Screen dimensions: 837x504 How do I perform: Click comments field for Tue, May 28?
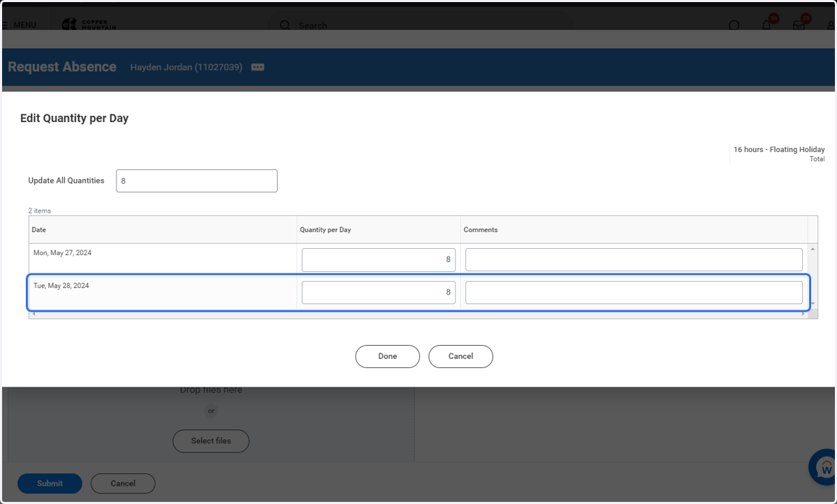click(634, 293)
